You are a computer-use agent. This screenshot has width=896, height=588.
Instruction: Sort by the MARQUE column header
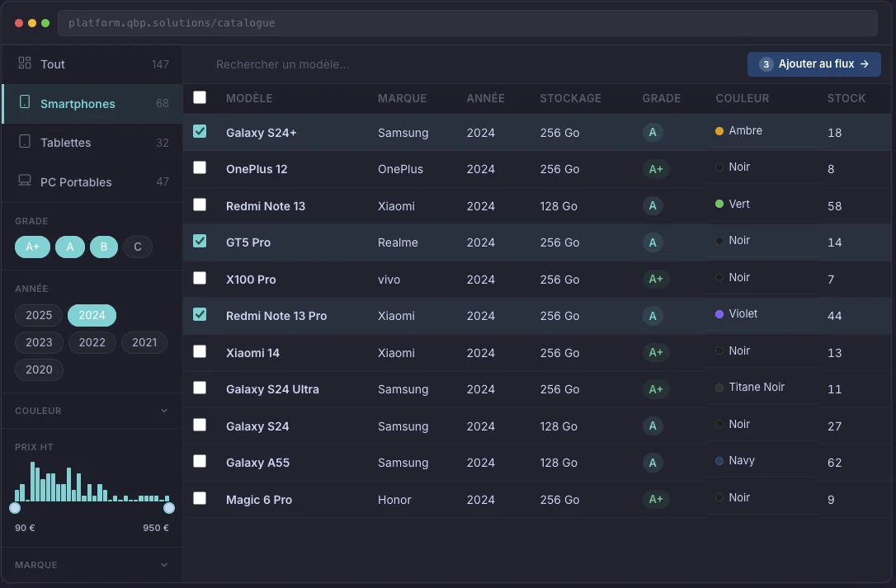click(x=403, y=98)
